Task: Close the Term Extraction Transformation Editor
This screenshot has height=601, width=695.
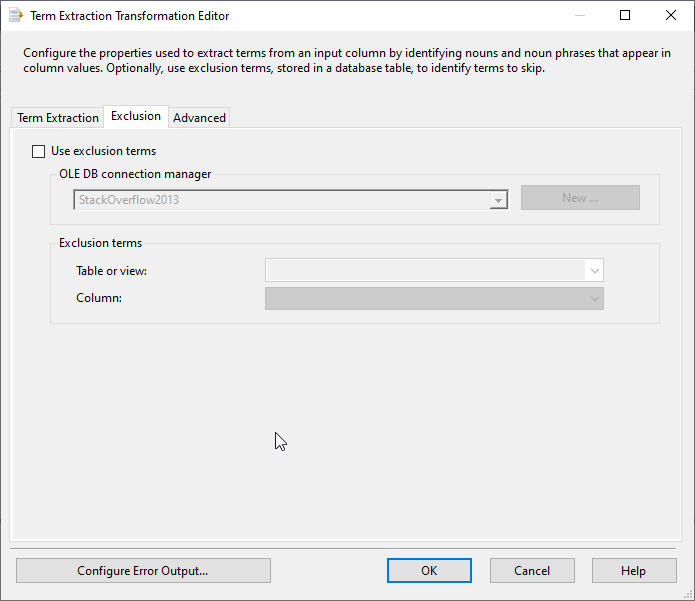Action: click(x=671, y=16)
